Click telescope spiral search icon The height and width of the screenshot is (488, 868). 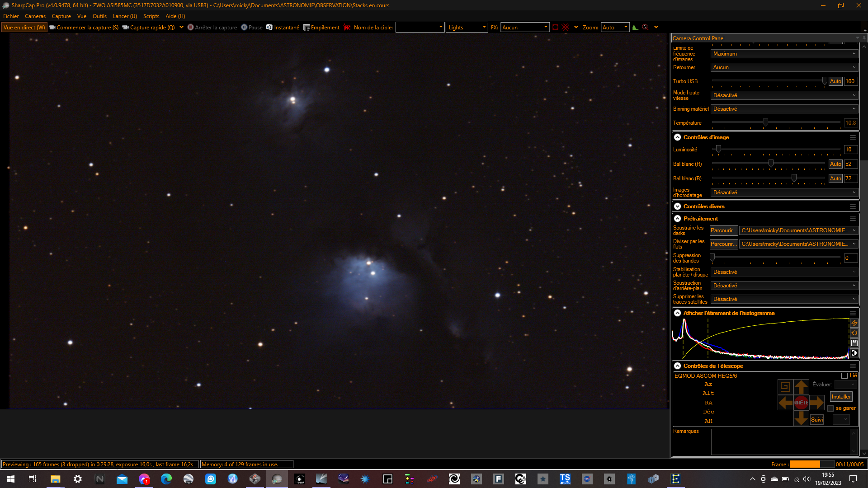click(x=785, y=387)
